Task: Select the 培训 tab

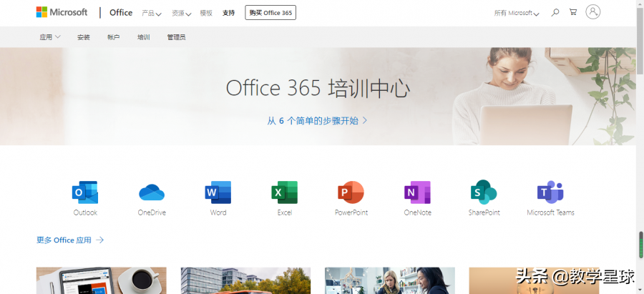Action: [144, 37]
